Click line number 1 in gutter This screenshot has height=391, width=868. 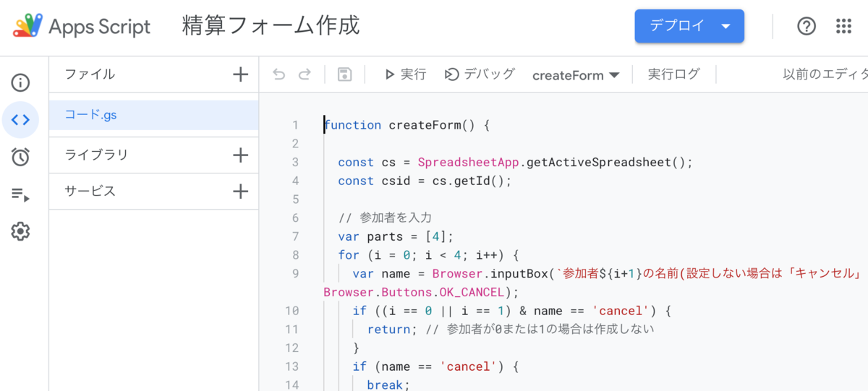pyautogui.click(x=295, y=125)
